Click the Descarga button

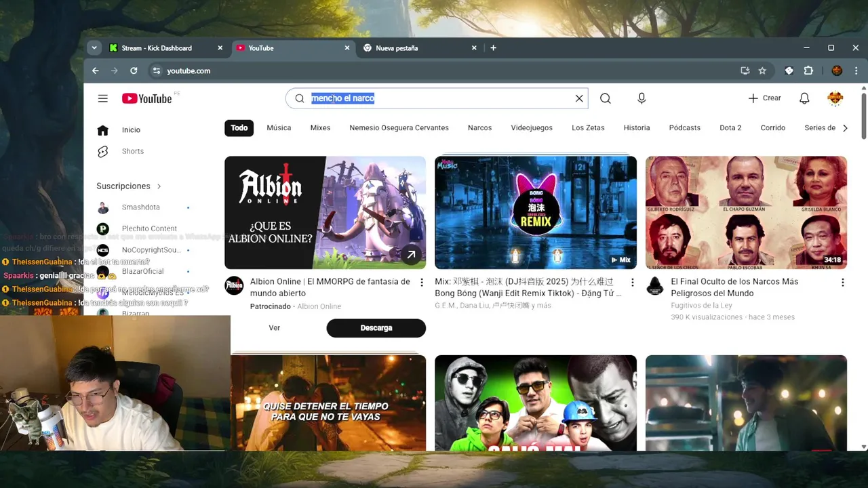[376, 328]
